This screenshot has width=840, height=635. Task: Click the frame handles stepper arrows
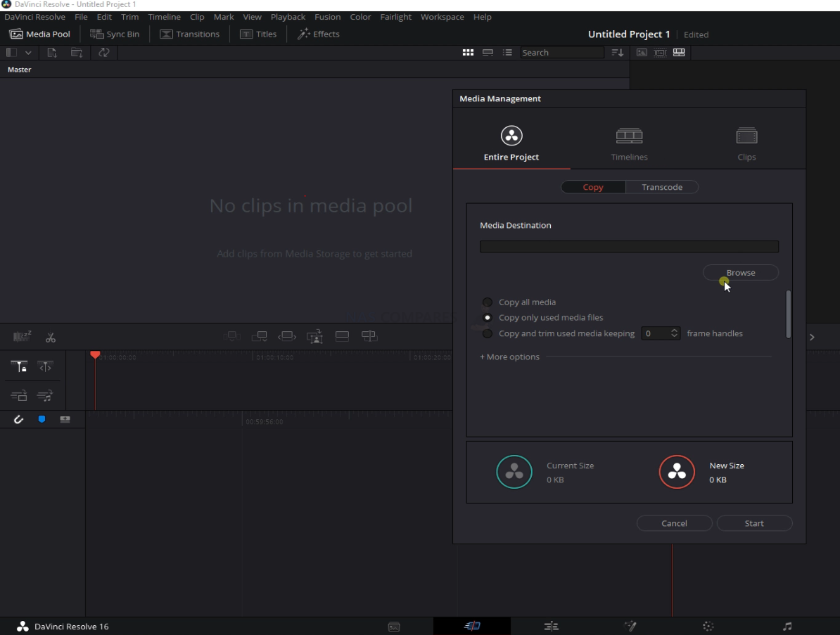click(x=675, y=333)
